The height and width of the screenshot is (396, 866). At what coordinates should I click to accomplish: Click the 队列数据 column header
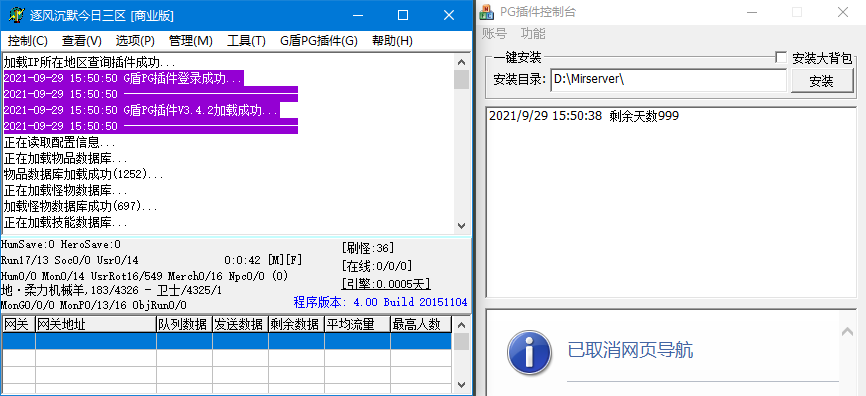pos(184,324)
